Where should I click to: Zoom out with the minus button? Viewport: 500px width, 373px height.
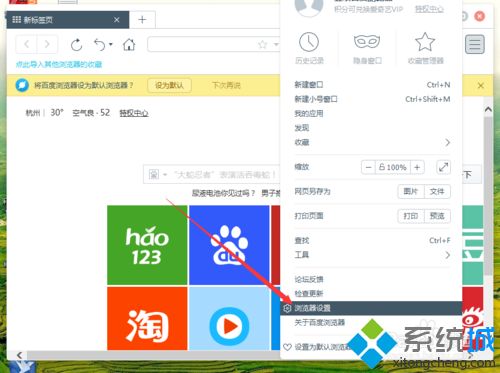click(368, 167)
